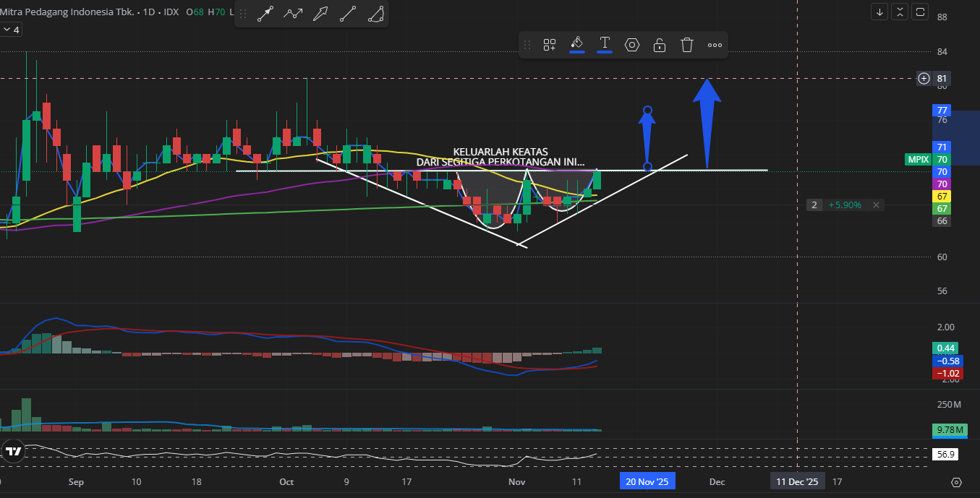The image size is (980, 498).
Task: Open chart settings gear at bottom right
Action: (x=956, y=482)
